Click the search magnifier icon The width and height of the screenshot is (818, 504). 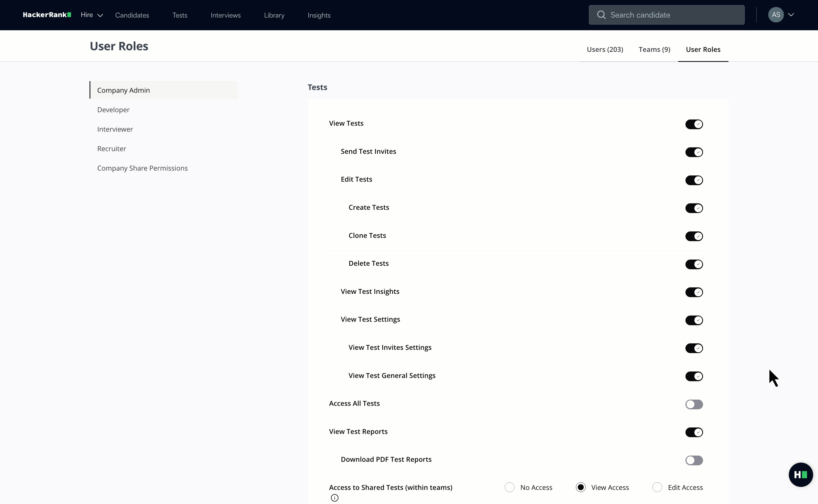602,14
